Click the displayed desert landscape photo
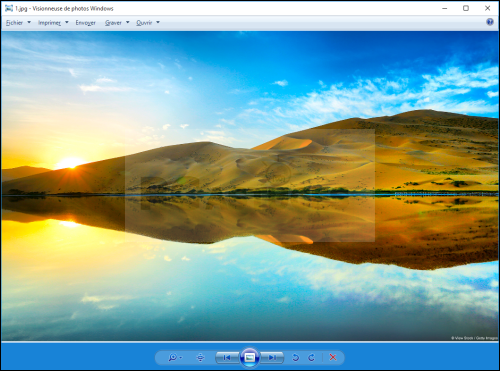The image size is (500, 371). click(250, 186)
